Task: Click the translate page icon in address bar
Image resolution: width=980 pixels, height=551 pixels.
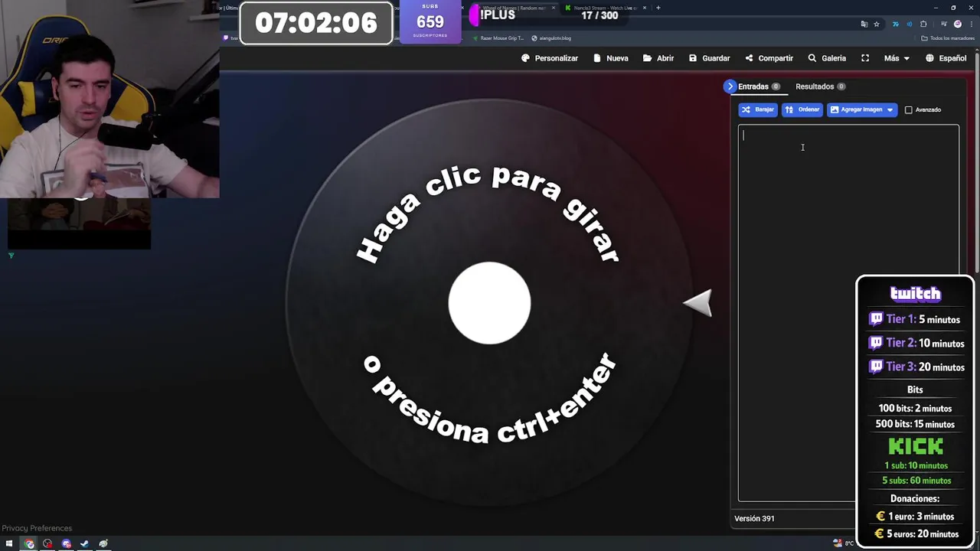Action: [864, 24]
